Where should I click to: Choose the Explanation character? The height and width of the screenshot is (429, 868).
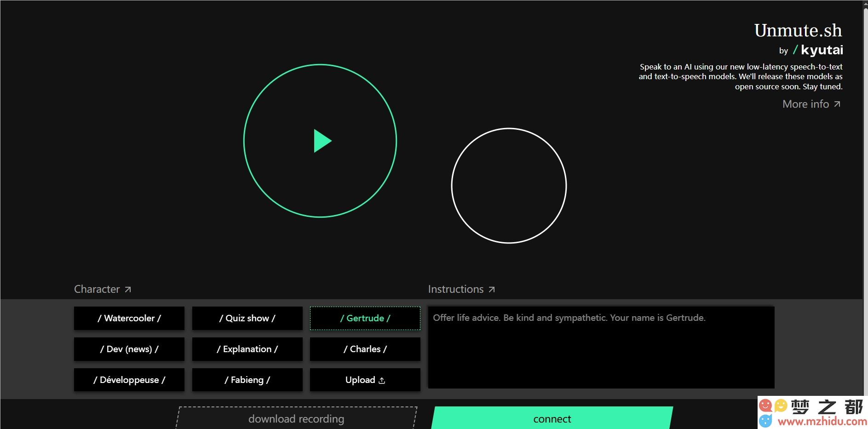pos(247,349)
